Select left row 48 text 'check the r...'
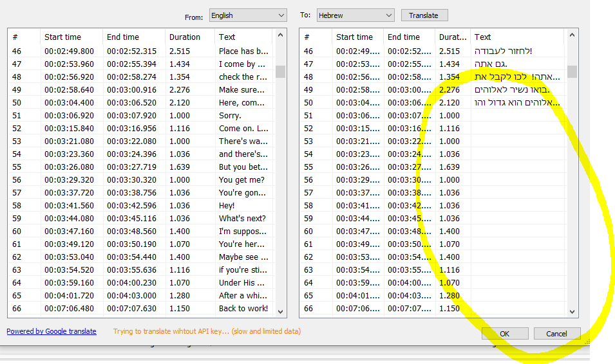 click(x=243, y=77)
